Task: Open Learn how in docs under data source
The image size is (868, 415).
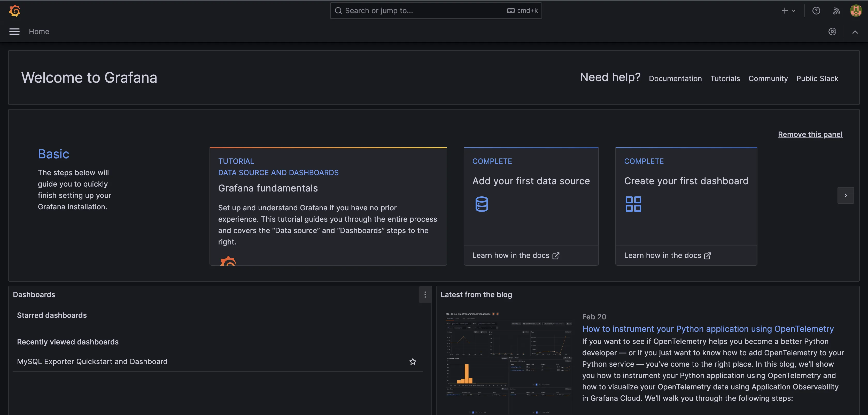Action: [516, 256]
